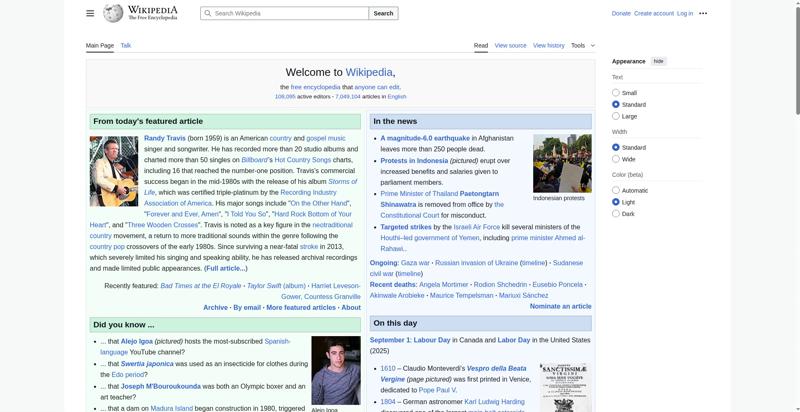This screenshot has height=412, width=800.
Task: Switch to the Talk tab
Action: [126, 45]
